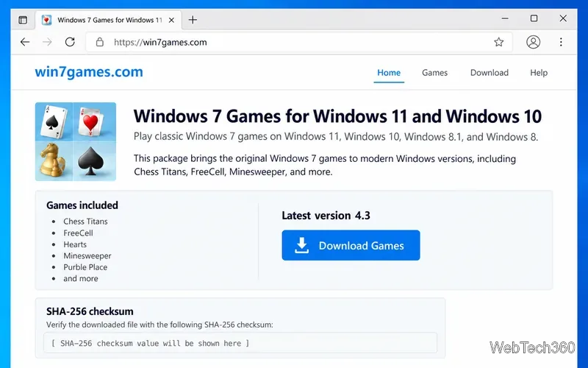Click the padlock site info icon

[99, 42]
